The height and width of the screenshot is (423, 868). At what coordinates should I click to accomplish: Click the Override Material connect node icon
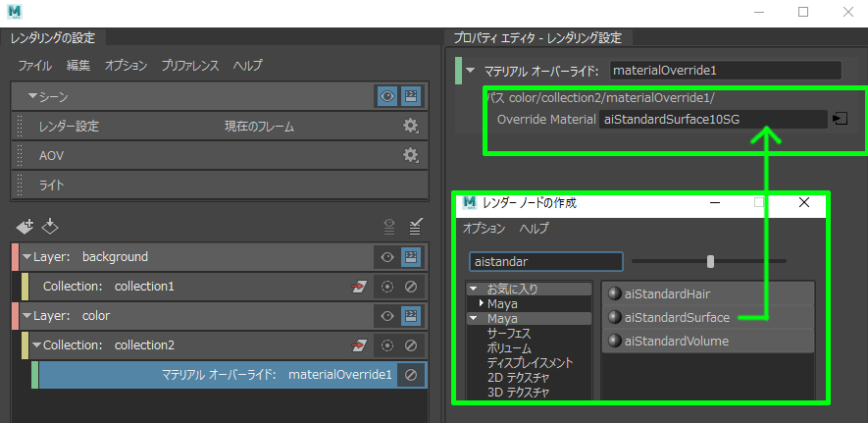840,119
